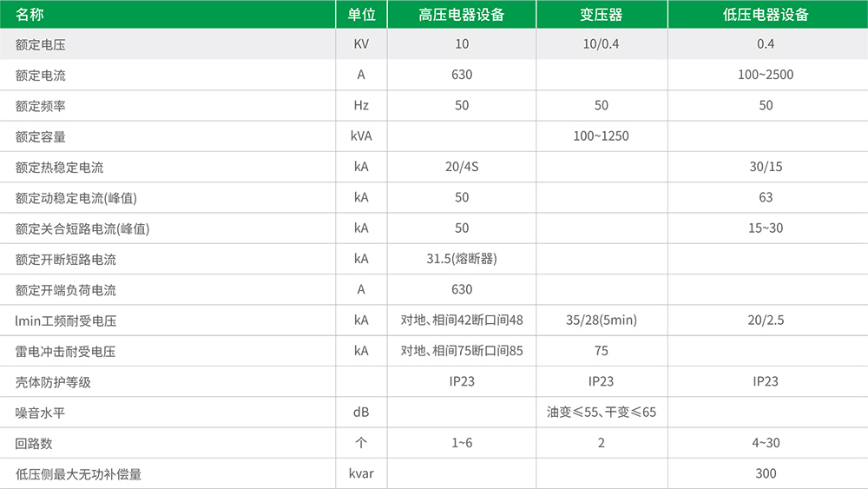Select the 高压电器设备 column header
Image resolution: width=868 pixels, height=489 pixels.
pos(462,14)
